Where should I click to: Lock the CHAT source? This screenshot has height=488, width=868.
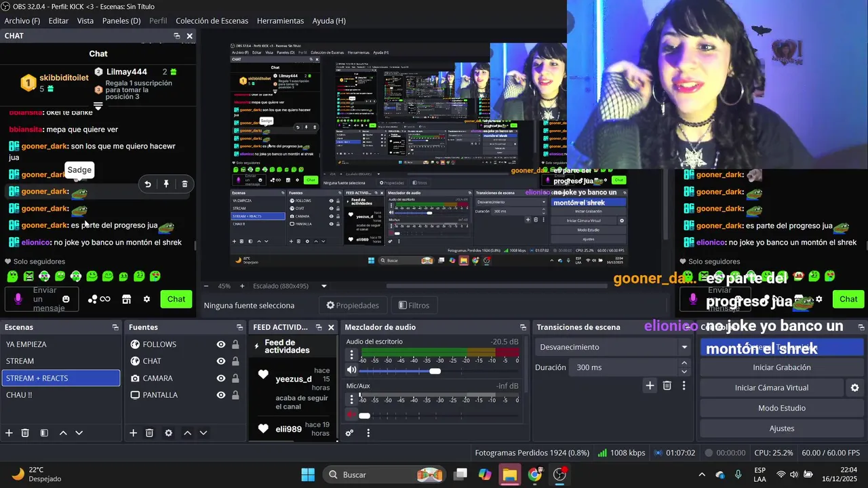tap(235, 361)
